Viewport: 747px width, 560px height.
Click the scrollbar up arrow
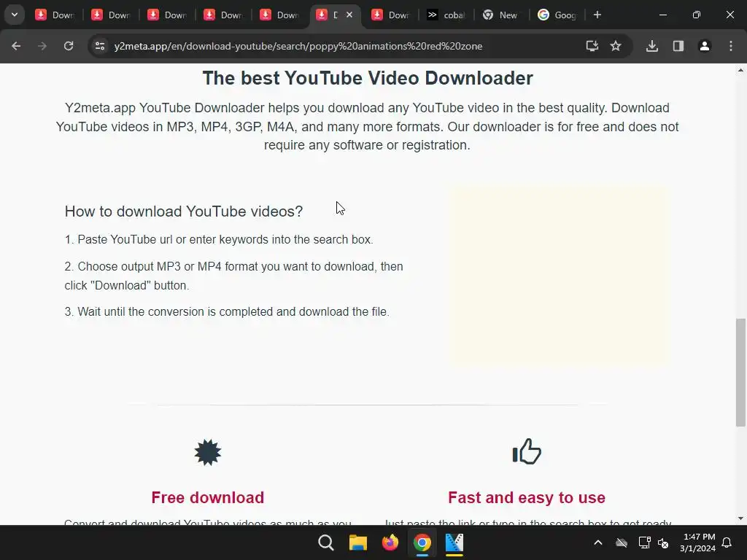(740, 70)
